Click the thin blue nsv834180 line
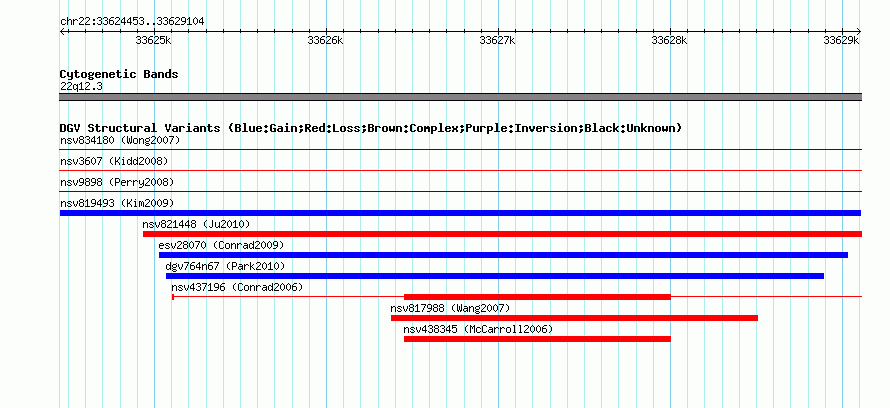The width and height of the screenshot is (890, 408). 460,149
